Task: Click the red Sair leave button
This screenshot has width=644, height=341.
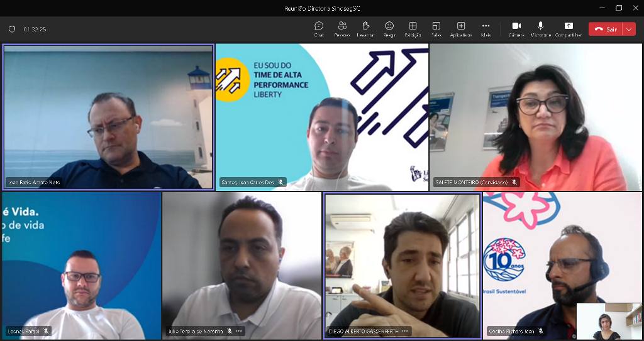Action: (x=606, y=29)
